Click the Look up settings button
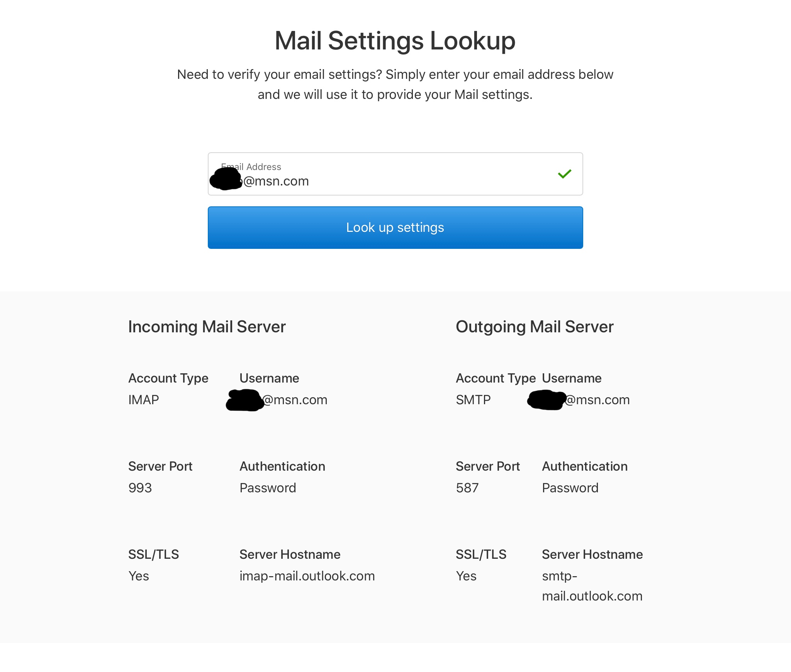The image size is (791, 672). coord(395,228)
